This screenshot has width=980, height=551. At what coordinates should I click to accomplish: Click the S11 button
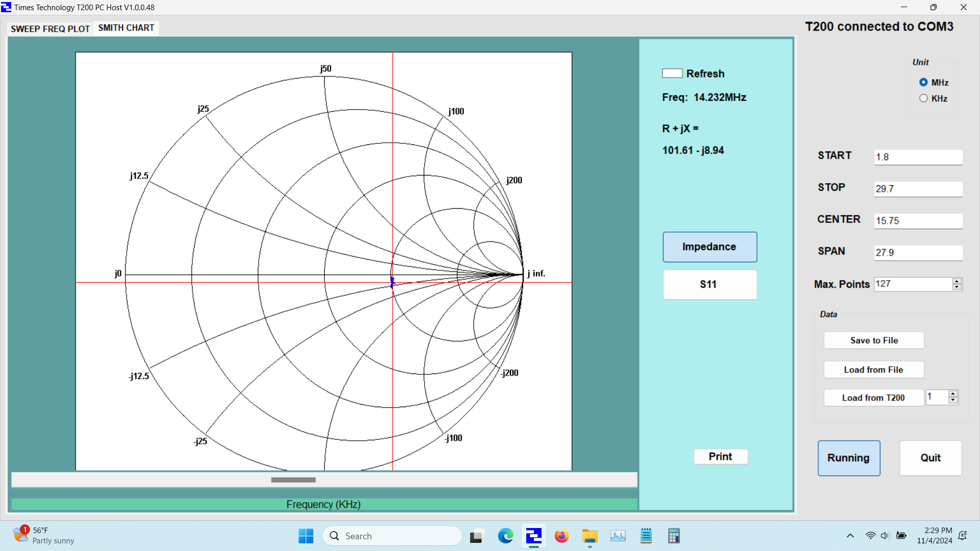click(709, 285)
